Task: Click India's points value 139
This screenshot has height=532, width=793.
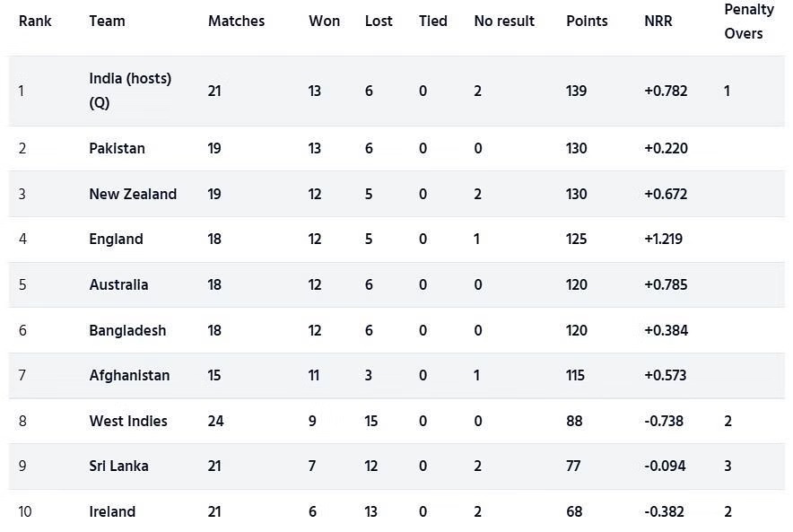Action: coord(576,91)
